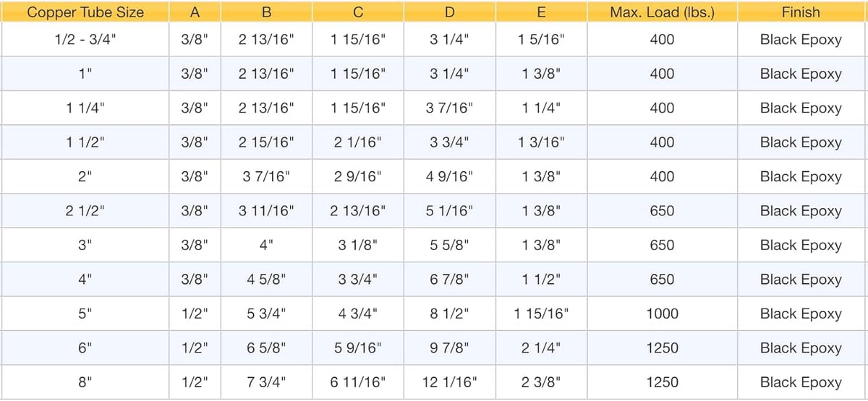868x401 pixels.
Task: Click the 1 15/16" cell in column E
Action: 541,314
